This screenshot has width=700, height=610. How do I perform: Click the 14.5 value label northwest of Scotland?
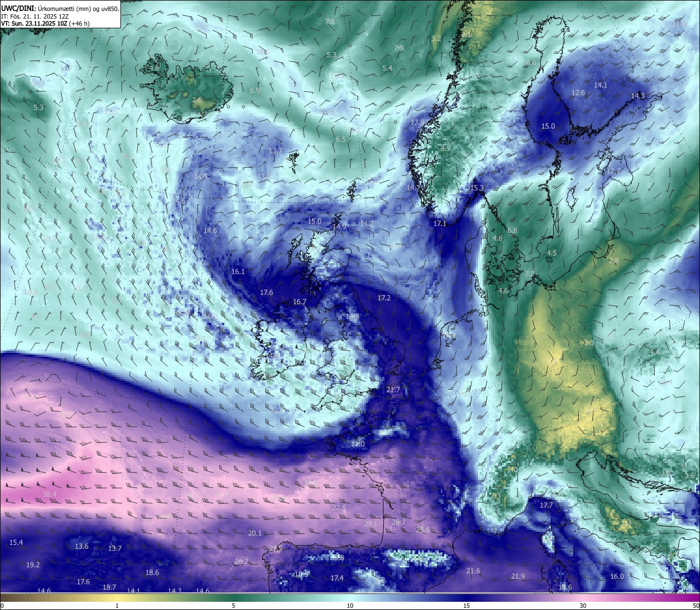coord(201,177)
